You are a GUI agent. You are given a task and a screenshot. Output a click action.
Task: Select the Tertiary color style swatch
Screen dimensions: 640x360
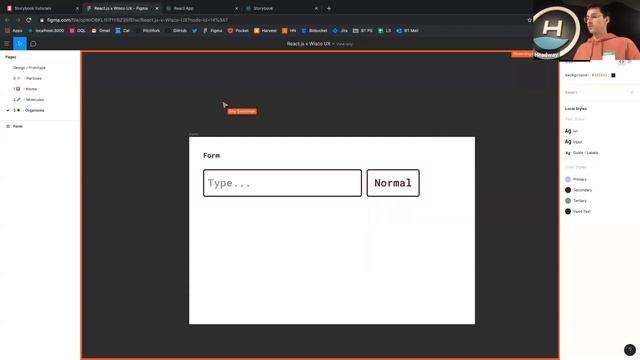click(568, 201)
